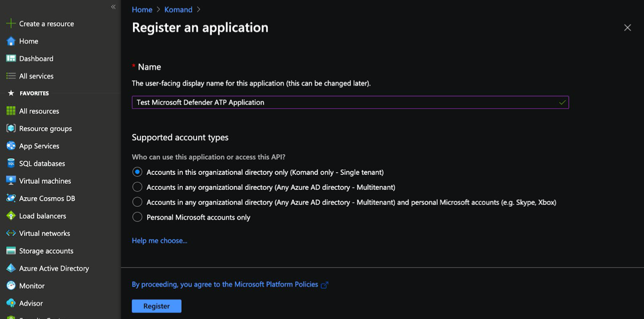Close the Register an application pane
The height and width of the screenshot is (319, 644).
point(628,28)
